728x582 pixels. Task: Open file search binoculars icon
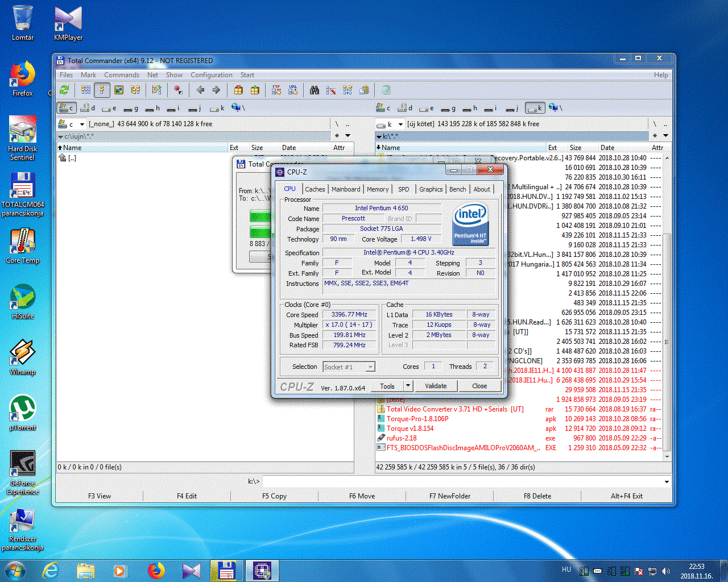coord(315,90)
